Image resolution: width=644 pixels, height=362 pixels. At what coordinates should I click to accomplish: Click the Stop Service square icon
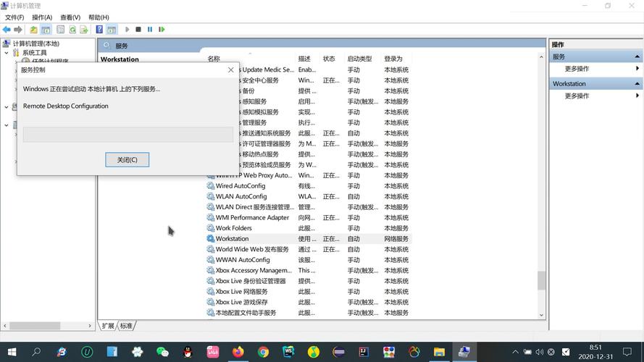click(138, 30)
